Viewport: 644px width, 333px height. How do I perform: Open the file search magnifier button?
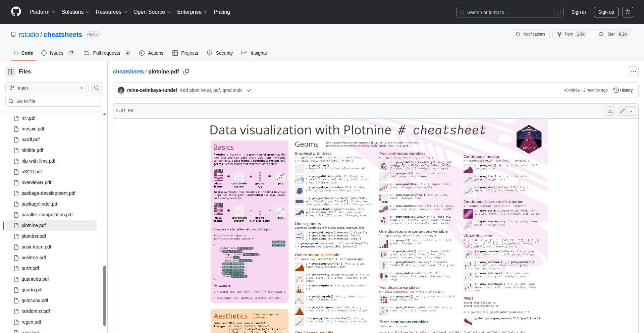tap(97, 88)
